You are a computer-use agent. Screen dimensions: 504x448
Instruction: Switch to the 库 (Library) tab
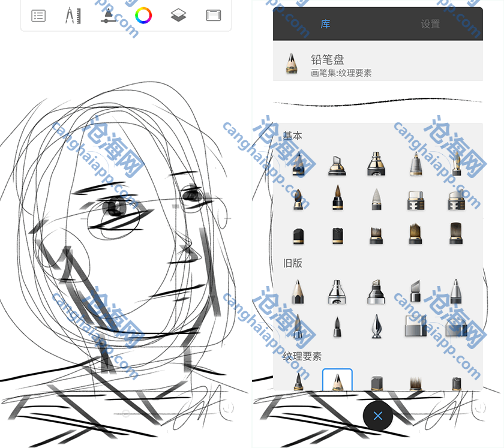(x=325, y=25)
